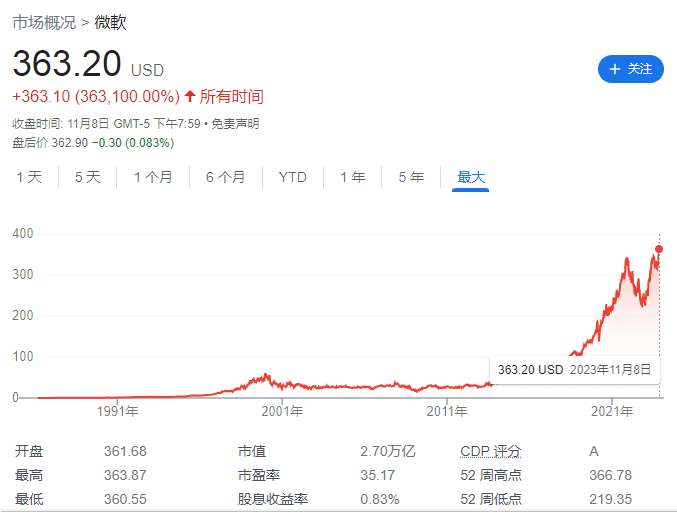Click the 52 周低点 value 219.35
The image size is (677, 512).
point(611,499)
